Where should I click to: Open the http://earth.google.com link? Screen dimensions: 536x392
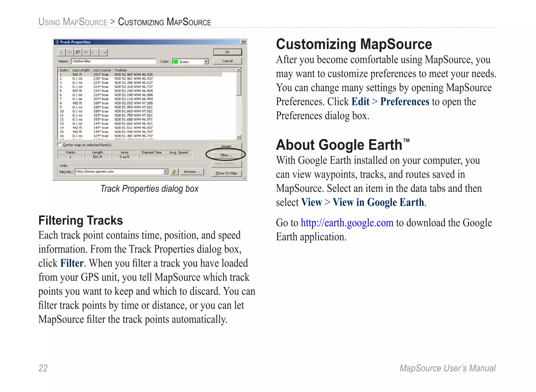point(347,223)
